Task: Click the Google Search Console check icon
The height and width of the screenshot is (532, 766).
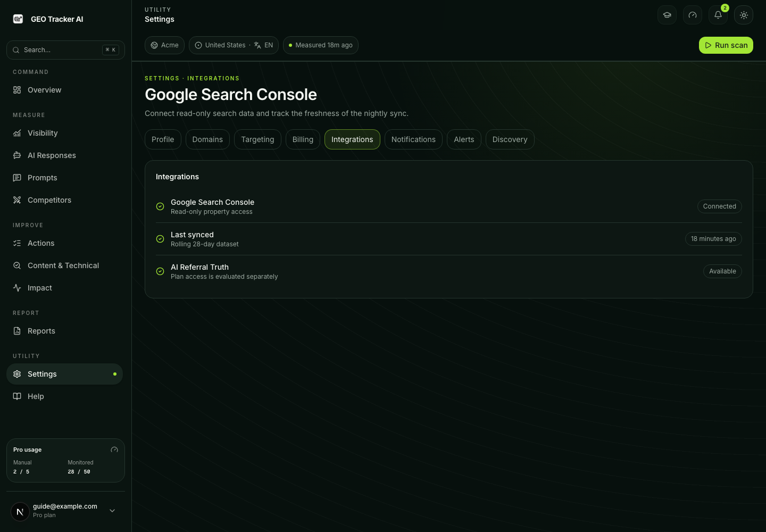Action: (160, 206)
